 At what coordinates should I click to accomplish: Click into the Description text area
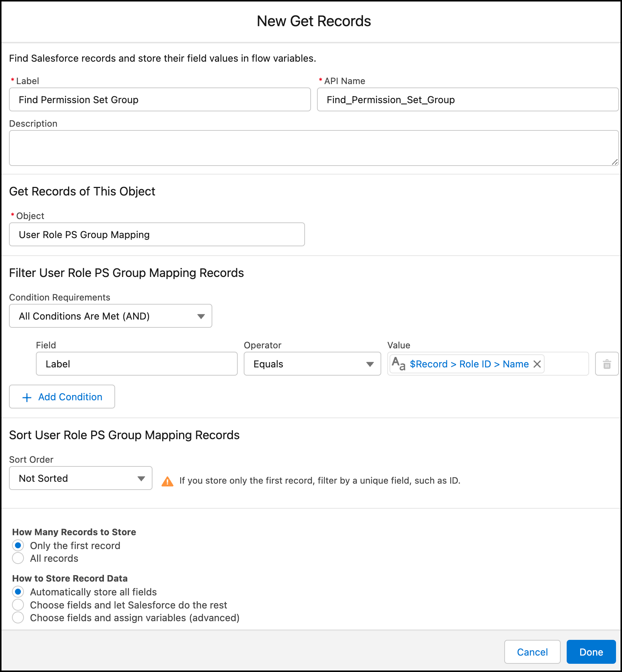pyautogui.click(x=313, y=148)
